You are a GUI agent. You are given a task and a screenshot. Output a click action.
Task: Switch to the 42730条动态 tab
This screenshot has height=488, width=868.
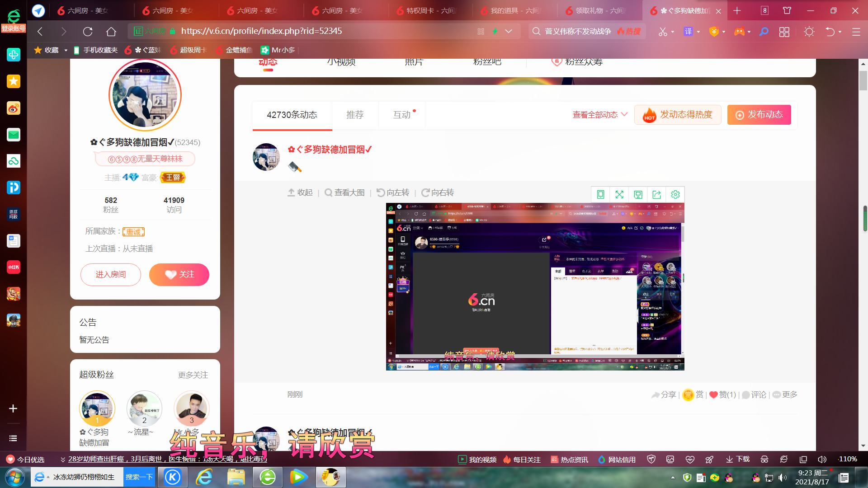coord(292,115)
